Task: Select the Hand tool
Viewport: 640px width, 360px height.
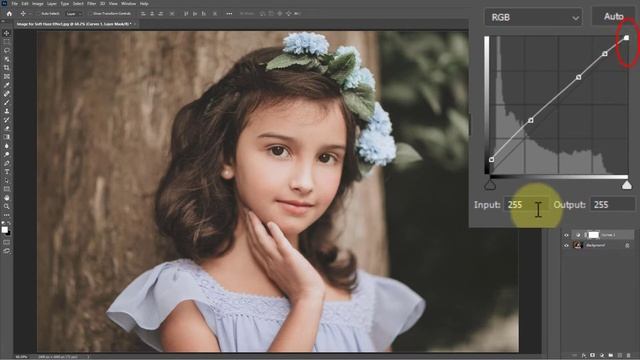Action: pyautogui.click(x=7, y=198)
